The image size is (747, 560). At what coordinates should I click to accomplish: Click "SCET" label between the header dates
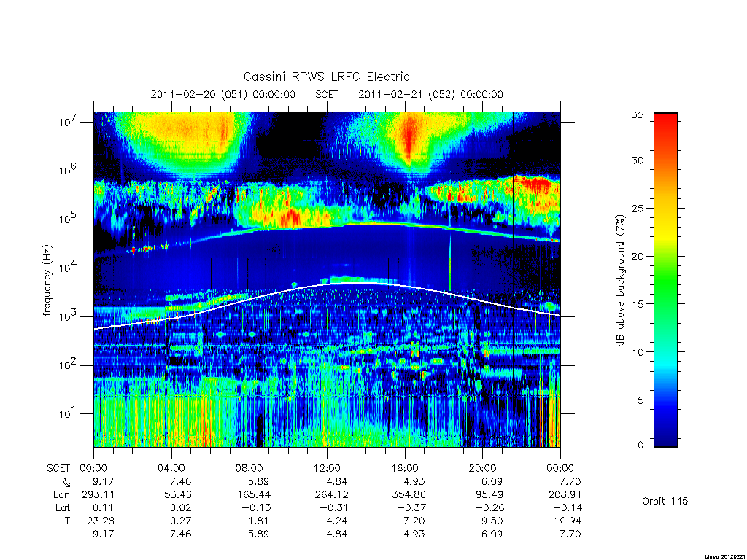pyautogui.click(x=327, y=94)
